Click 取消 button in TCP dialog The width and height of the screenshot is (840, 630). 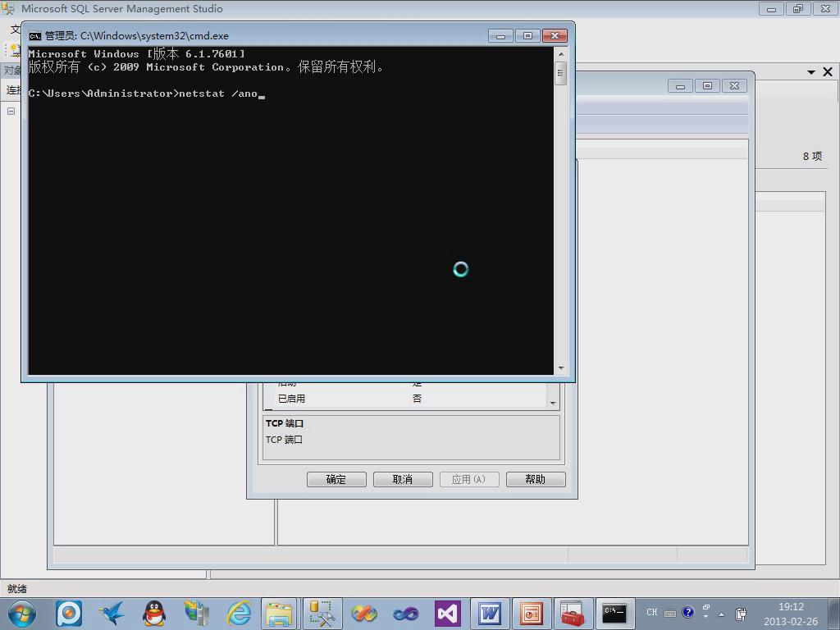(x=403, y=479)
